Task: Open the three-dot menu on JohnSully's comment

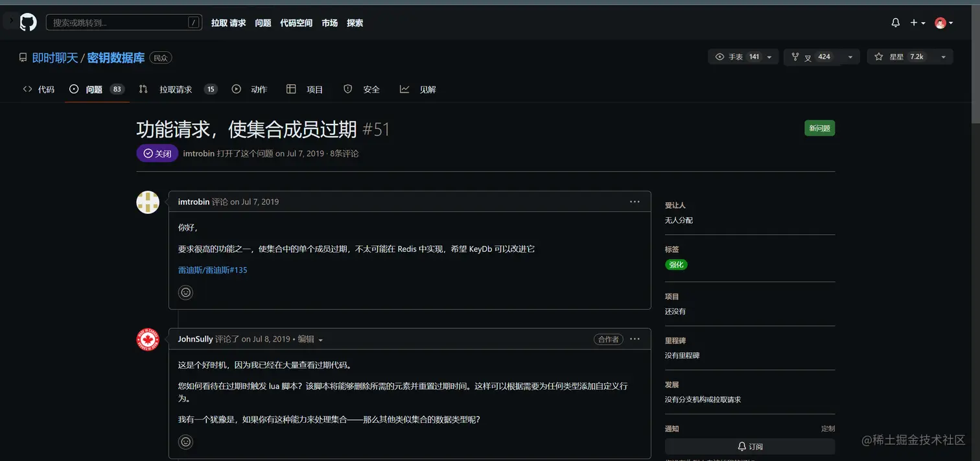Action: (x=635, y=339)
